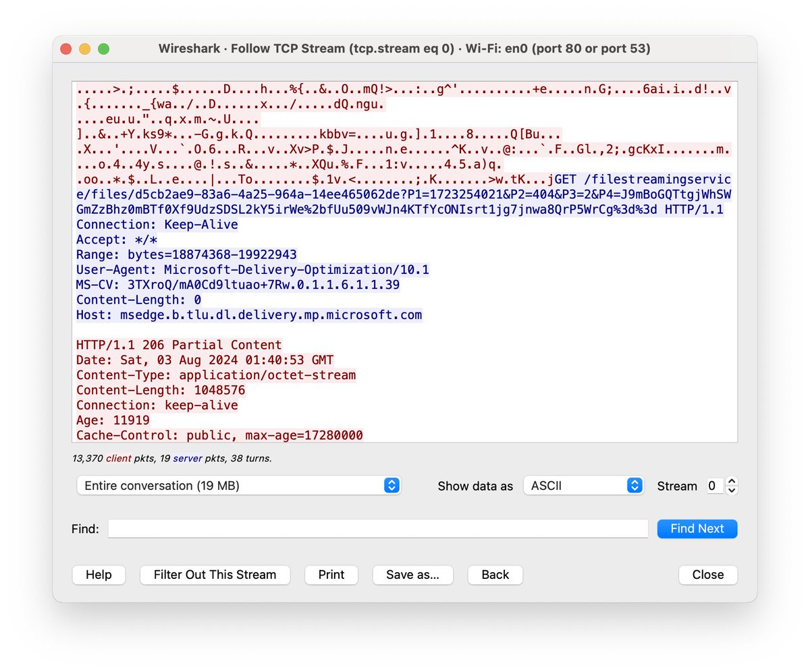Decrease the Stream number with down arrow
Screen dimensions: 810x672
coord(732,491)
